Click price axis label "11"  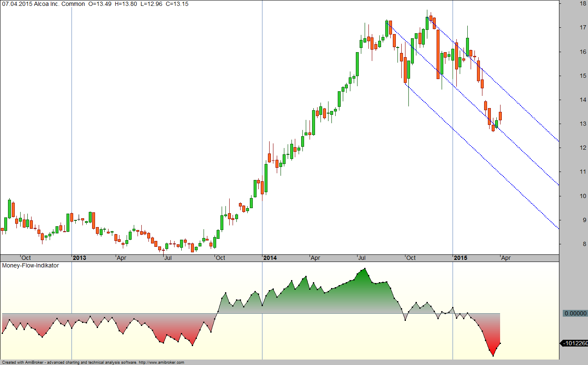pos(583,172)
